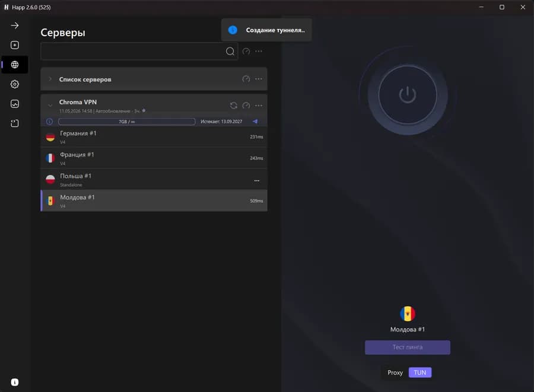Click the 243ms ping value
The width and height of the screenshot is (534, 392).
coord(256,158)
